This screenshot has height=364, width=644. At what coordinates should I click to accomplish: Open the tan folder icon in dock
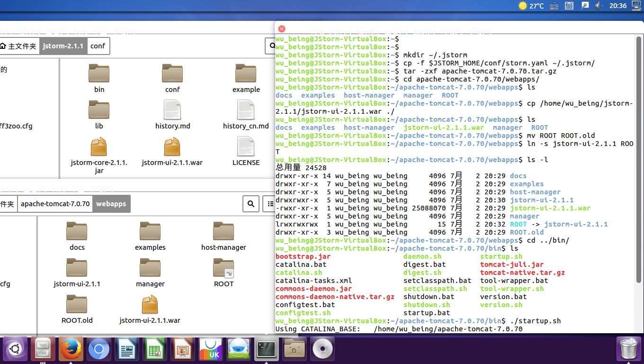click(x=295, y=350)
